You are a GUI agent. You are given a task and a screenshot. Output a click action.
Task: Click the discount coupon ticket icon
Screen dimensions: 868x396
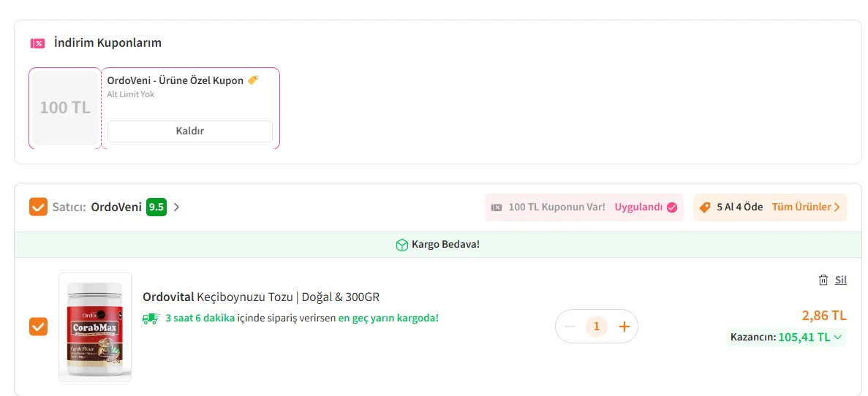37,43
